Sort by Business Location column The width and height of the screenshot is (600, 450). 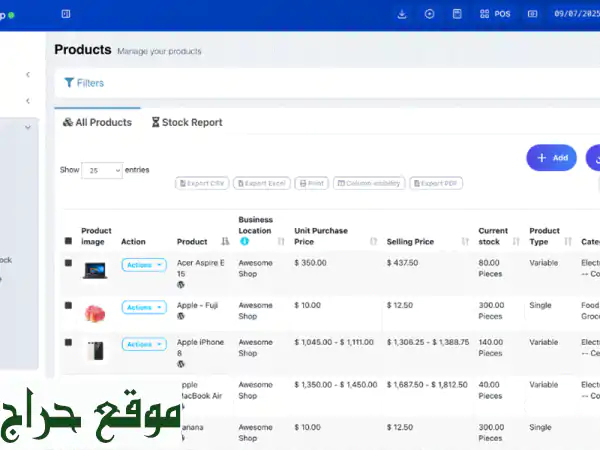(281, 241)
